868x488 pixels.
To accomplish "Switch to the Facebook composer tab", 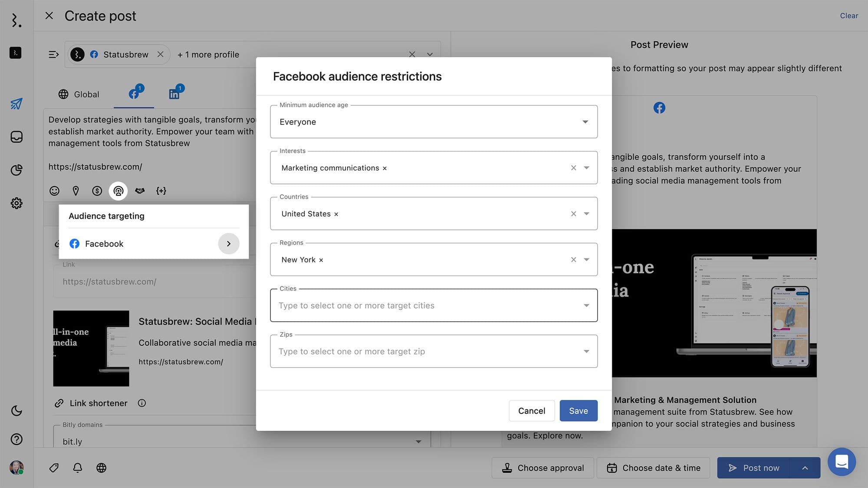I will (x=134, y=93).
